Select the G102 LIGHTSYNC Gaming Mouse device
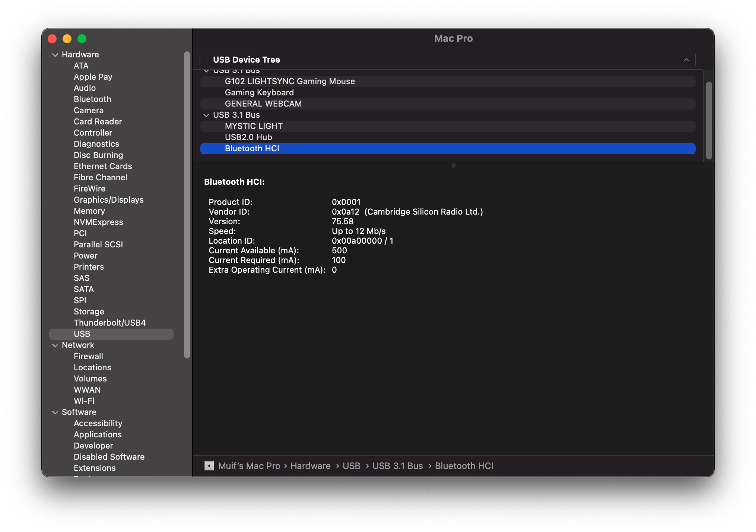 [290, 81]
